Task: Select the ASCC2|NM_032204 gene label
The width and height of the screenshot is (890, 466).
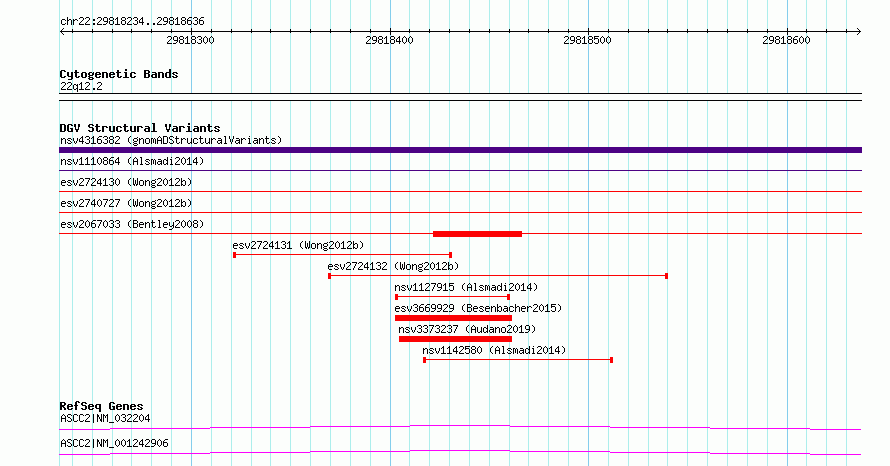Action: [105, 418]
